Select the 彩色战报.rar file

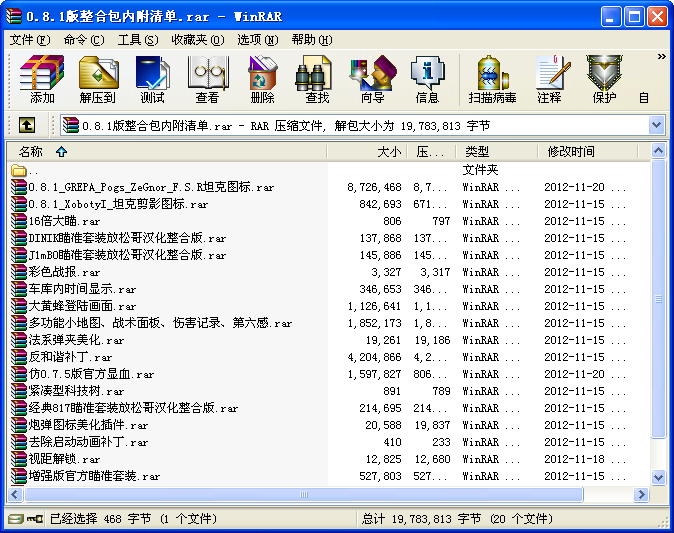[x=56, y=272]
